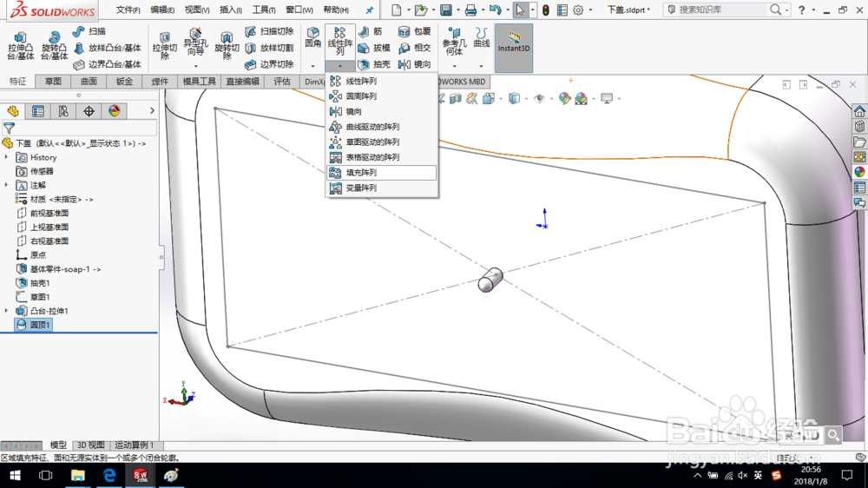Open the Curves (曲线) tool
868x488 pixels.
tap(482, 37)
